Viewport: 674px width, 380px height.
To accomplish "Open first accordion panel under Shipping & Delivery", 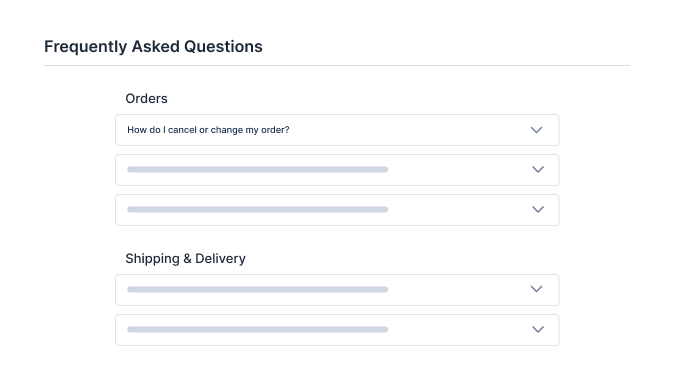I will coord(337,290).
